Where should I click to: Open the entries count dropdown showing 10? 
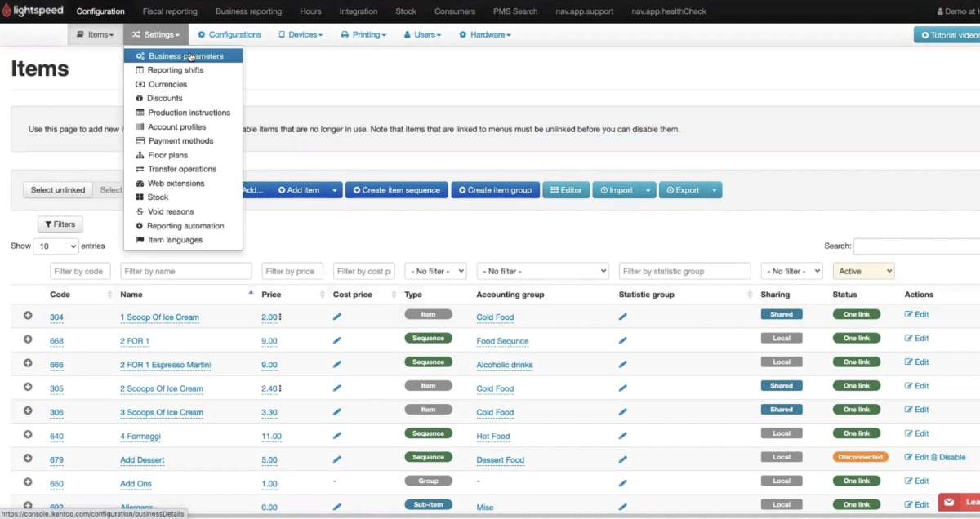[x=56, y=246]
